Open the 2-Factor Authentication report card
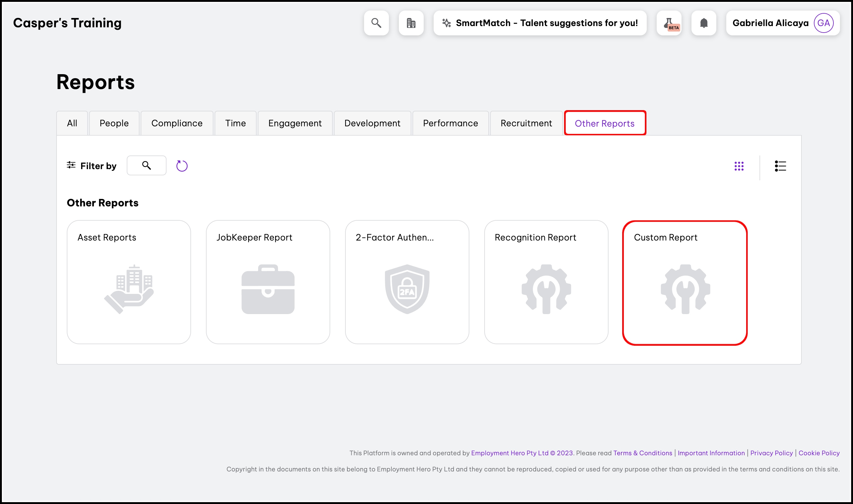 click(407, 282)
